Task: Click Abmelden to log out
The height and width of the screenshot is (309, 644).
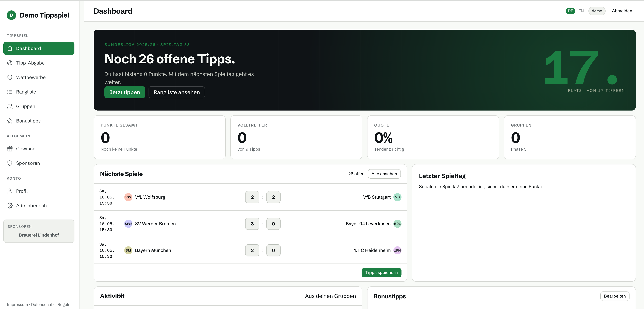Action: click(622, 11)
